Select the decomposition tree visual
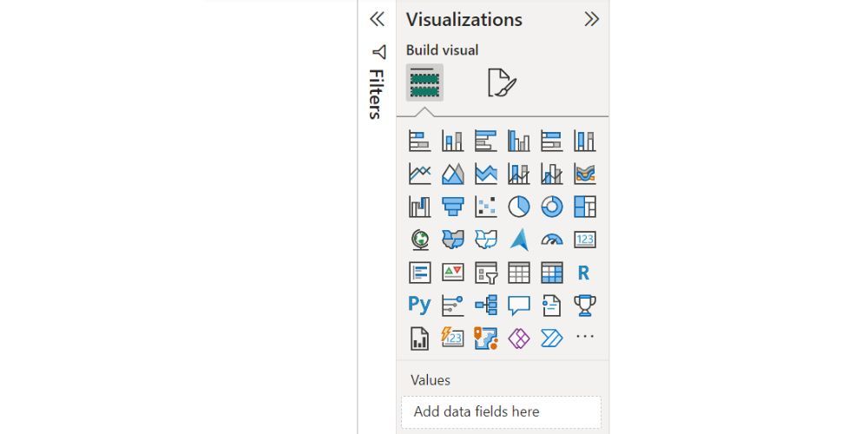Viewport: 868px width, 434px height. [486, 305]
